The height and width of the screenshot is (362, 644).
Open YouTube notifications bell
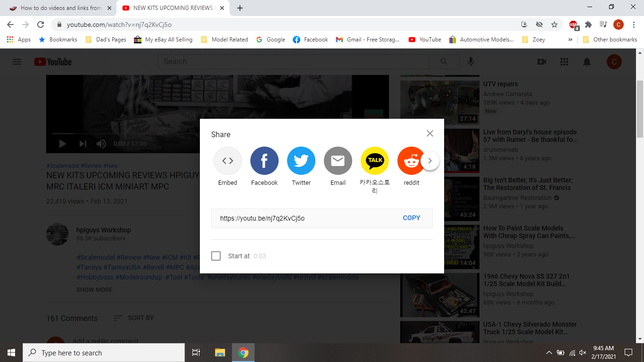(587, 62)
